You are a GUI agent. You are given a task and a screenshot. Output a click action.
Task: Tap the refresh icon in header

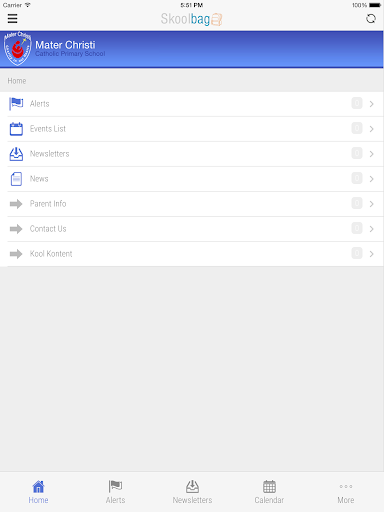pos(371,19)
